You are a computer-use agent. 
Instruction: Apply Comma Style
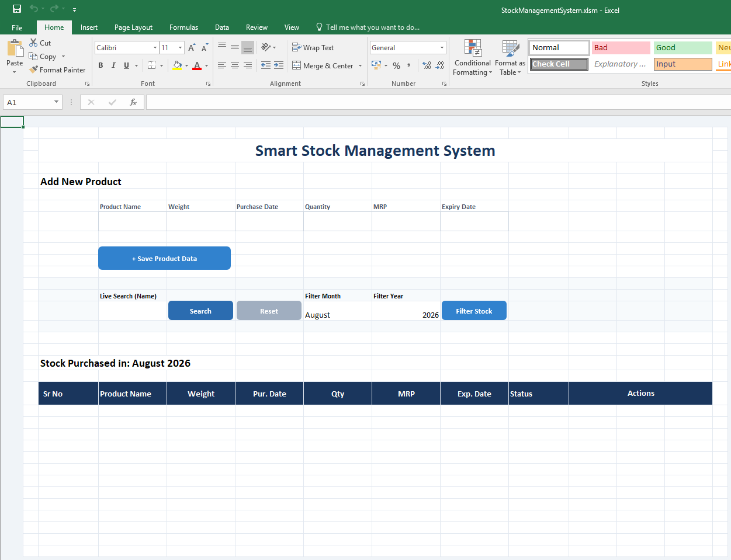pos(409,65)
